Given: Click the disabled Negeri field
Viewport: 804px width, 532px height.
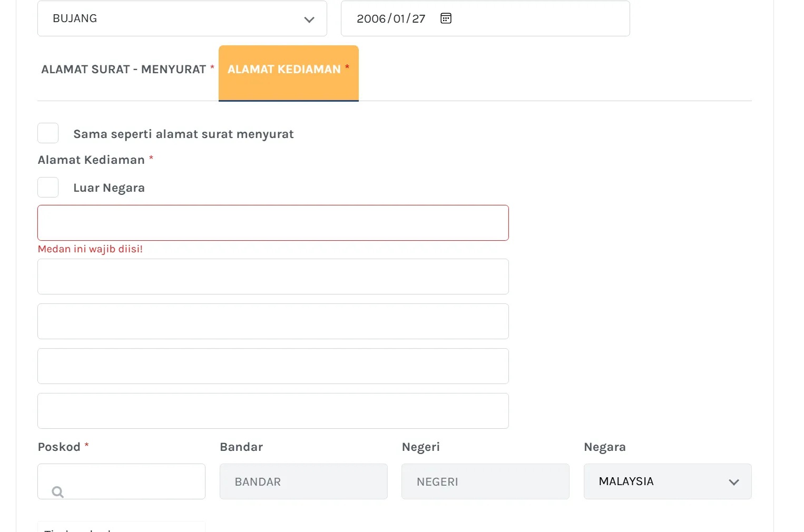Looking at the screenshot, I should coord(485,481).
